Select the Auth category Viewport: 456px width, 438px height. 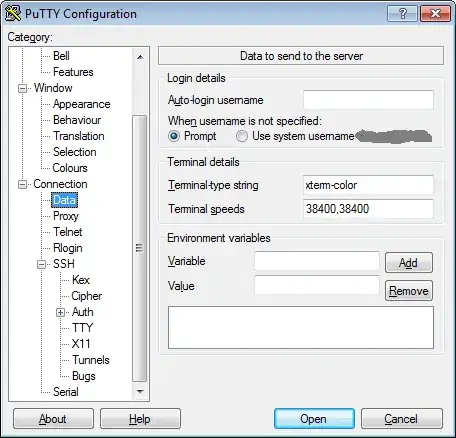pyautogui.click(x=83, y=312)
